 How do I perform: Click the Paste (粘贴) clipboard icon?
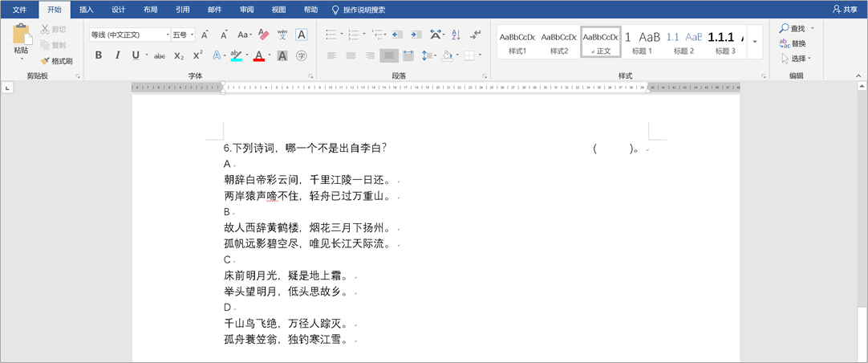coord(22,33)
